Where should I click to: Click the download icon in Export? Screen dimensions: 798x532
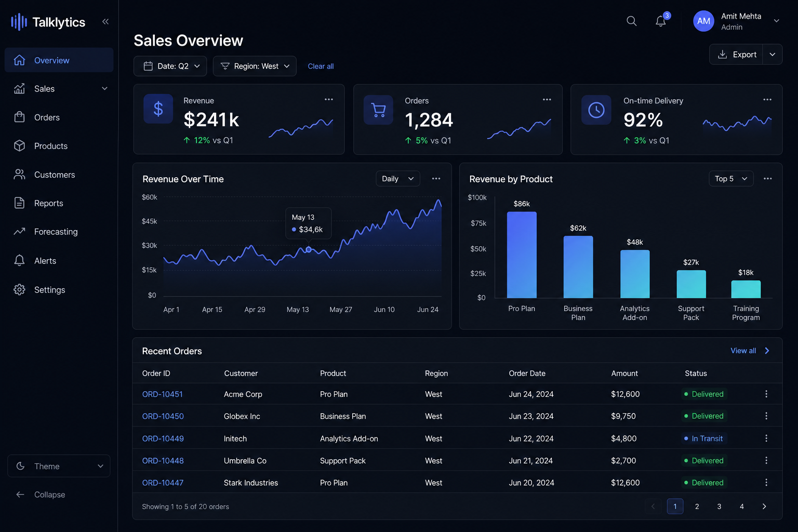tap(722, 55)
